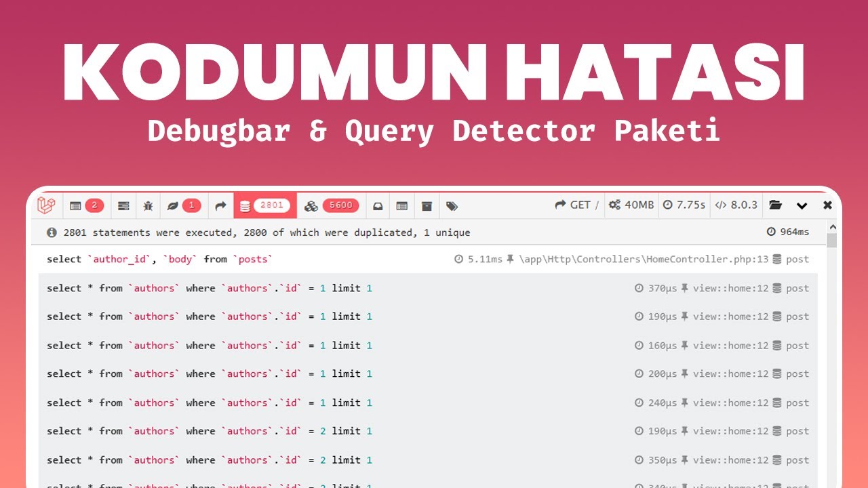868x488 pixels.
Task: Select the id = 2 authors query taking 190µs
Action: click(x=428, y=431)
